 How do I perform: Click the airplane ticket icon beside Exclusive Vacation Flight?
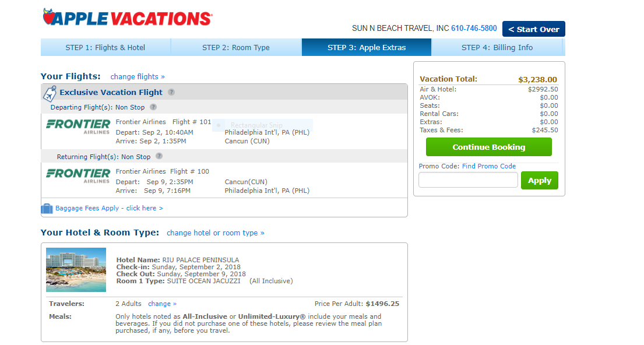(49, 92)
